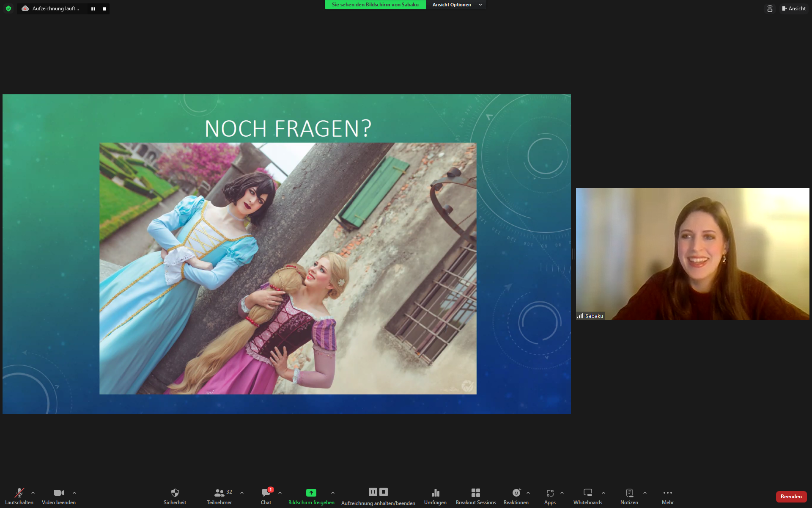Open the Chat panel
This screenshot has width=812, height=508.
[x=266, y=496]
